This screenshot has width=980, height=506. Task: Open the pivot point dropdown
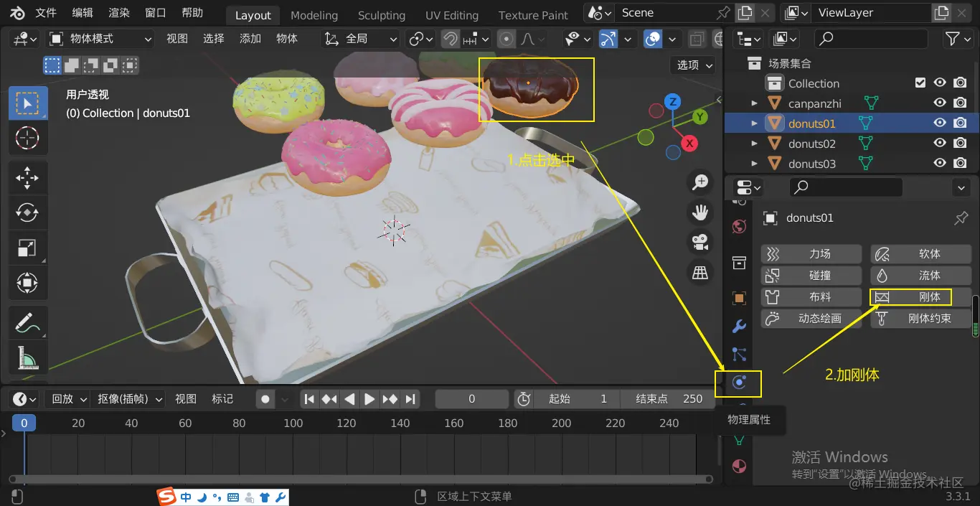pyautogui.click(x=420, y=39)
